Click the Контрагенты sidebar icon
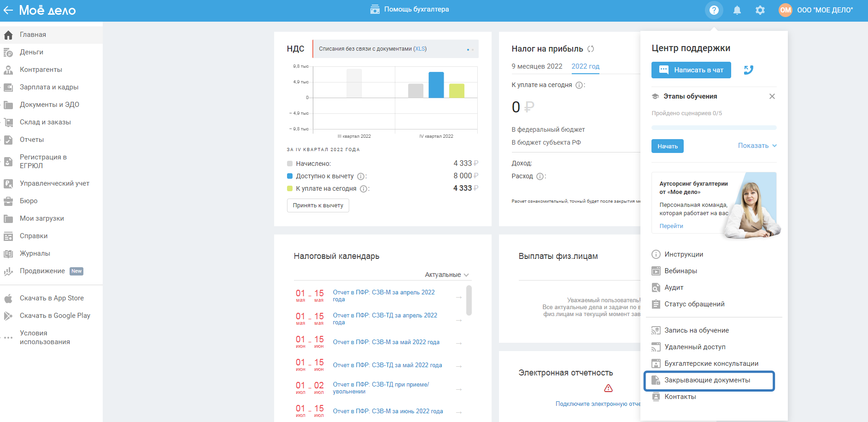Viewport: 868px width, 422px height. pyautogui.click(x=8, y=70)
